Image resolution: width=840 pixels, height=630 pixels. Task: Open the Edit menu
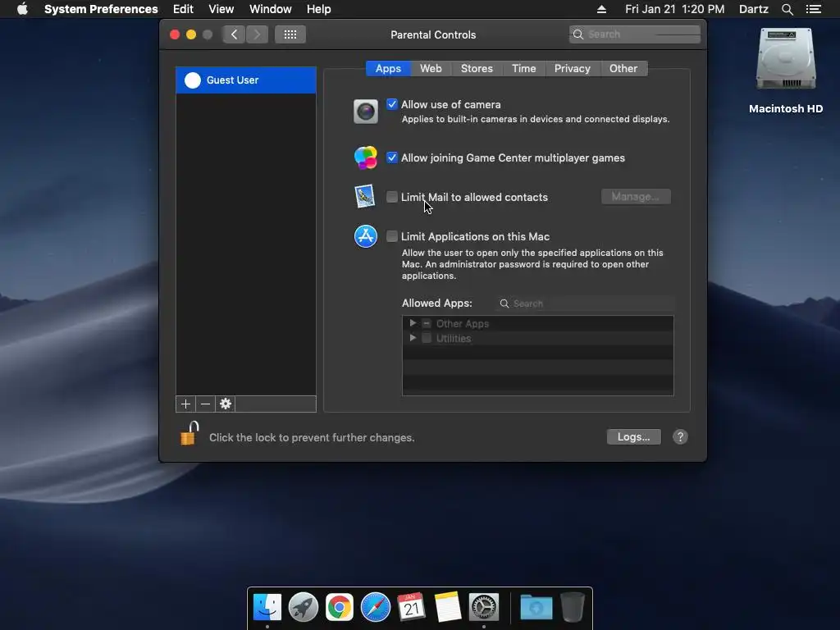point(183,9)
